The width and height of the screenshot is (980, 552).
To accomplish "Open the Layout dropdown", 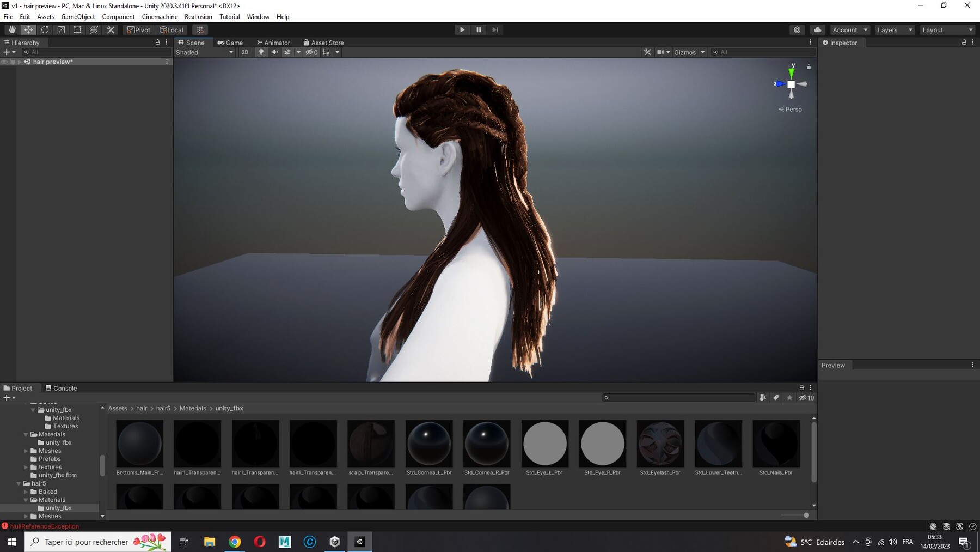I will coord(947,30).
